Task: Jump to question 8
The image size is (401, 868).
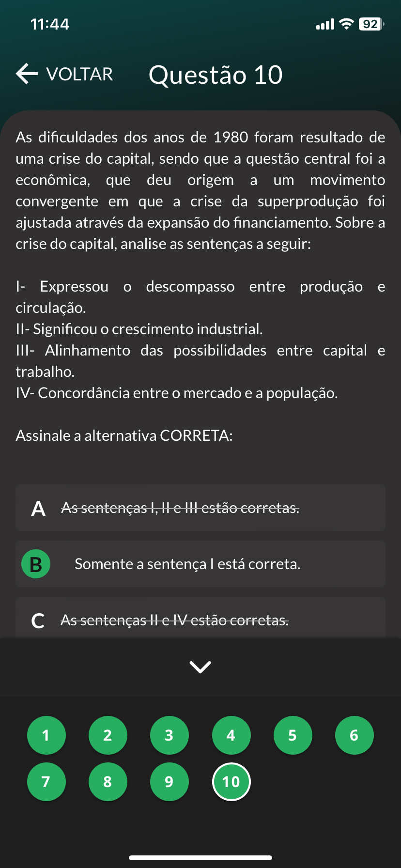Action: tap(108, 782)
